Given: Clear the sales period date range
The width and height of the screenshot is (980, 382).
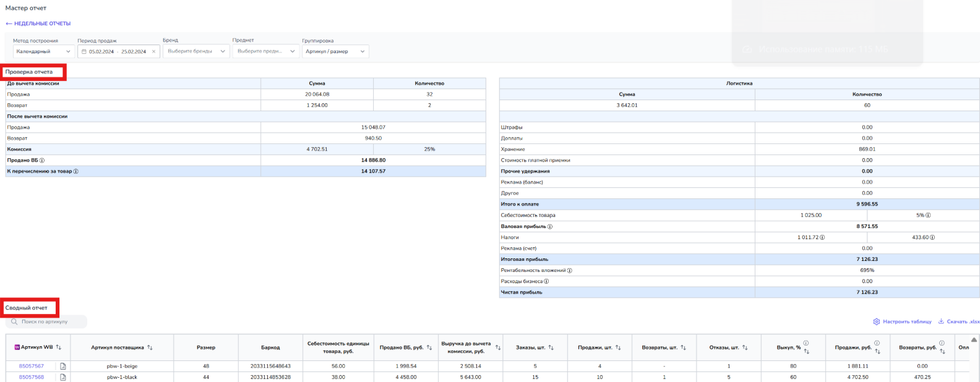Looking at the screenshot, I should point(153,52).
